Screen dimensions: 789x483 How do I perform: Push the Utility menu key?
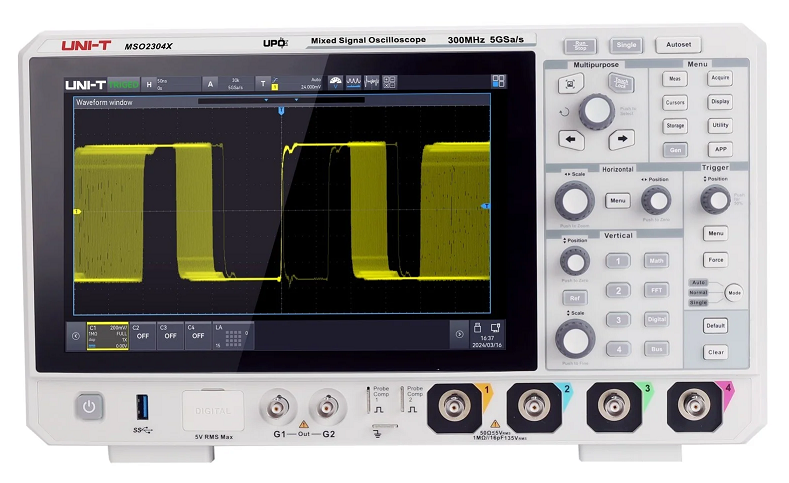click(x=720, y=125)
